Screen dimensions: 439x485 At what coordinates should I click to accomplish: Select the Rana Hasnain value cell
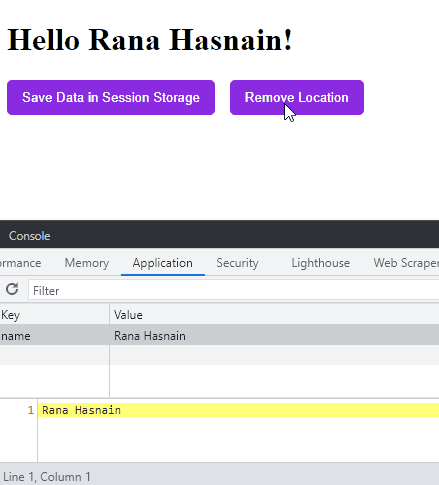point(275,336)
